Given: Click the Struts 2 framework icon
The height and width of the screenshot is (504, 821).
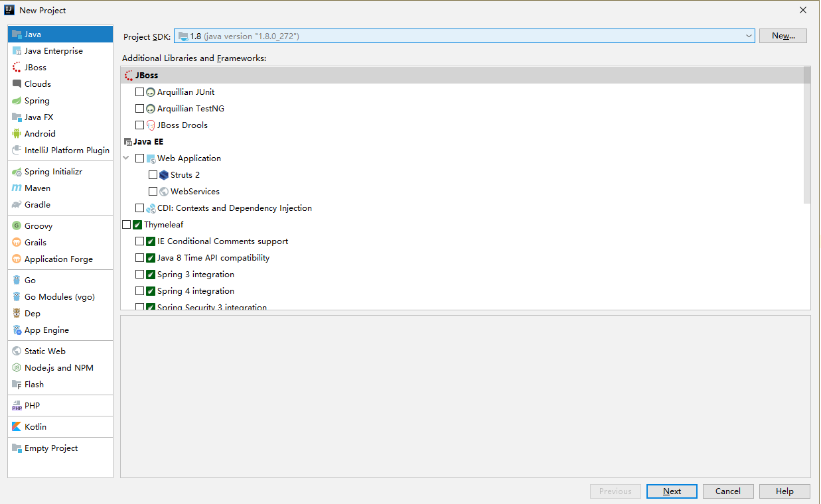Looking at the screenshot, I should (x=164, y=175).
